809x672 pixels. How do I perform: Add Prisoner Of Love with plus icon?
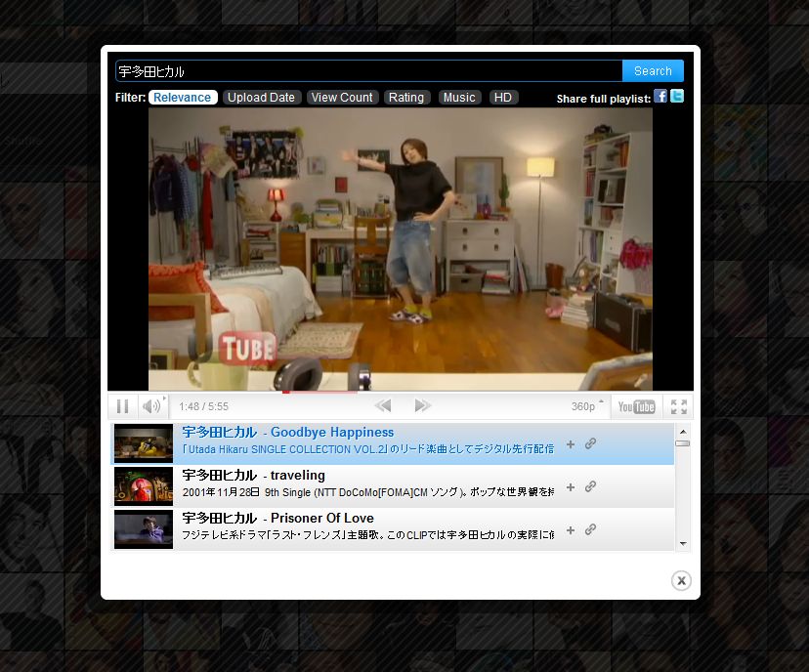click(571, 530)
